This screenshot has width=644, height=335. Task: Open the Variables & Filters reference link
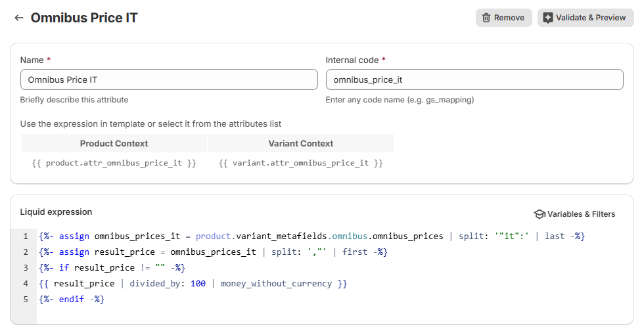pyautogui.click(x=581, y=214)
